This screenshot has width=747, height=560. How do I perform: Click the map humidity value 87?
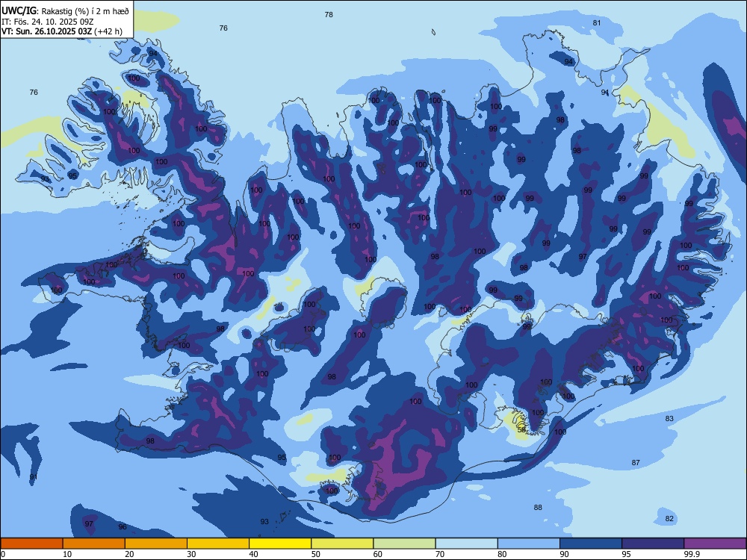click(x=636, y=462)
